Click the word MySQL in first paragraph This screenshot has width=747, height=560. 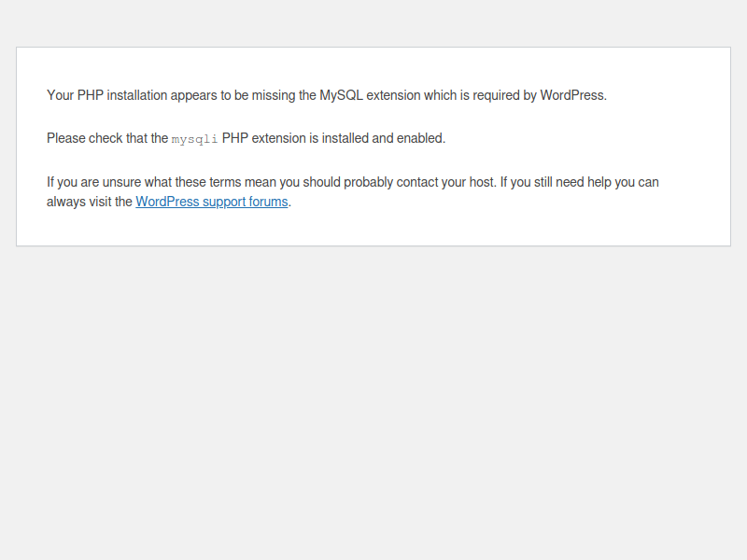coord(341,95)
